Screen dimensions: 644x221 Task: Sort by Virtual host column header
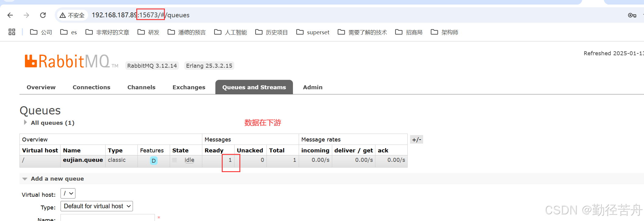coord(40,150)
